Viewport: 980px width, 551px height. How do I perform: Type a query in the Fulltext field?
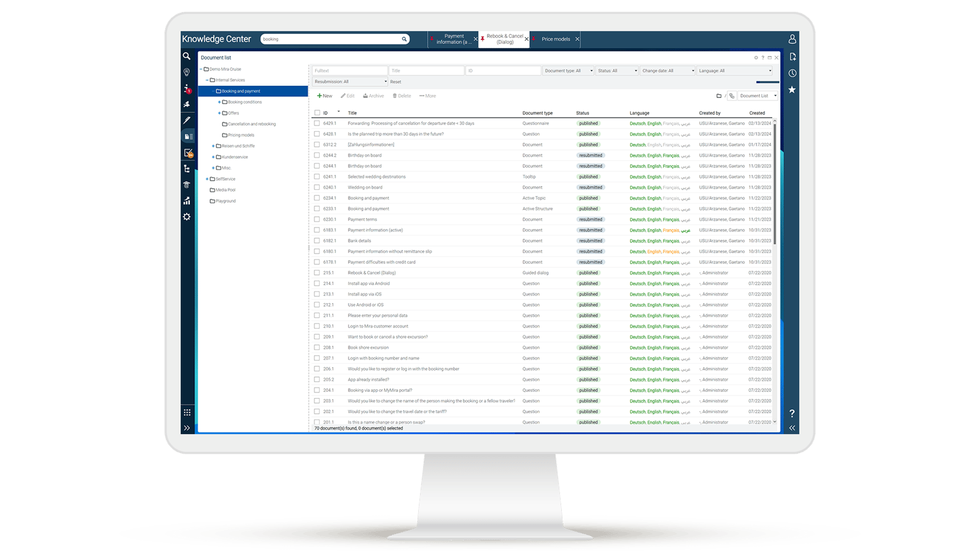349,70
